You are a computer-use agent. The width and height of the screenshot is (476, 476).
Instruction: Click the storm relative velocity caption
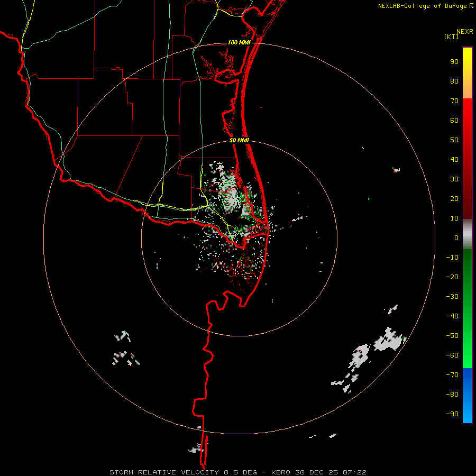238,472
